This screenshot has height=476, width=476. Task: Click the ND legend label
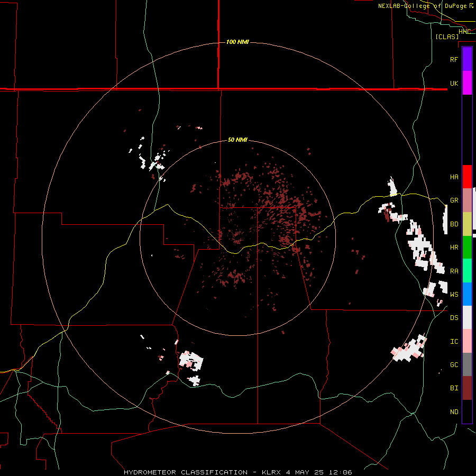pos(454,411)
